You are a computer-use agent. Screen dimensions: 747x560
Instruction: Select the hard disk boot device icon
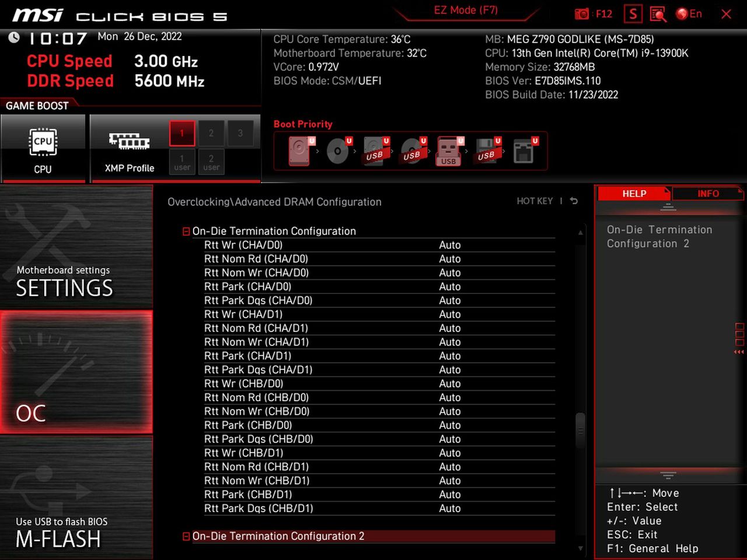click(x=300, y=150)
